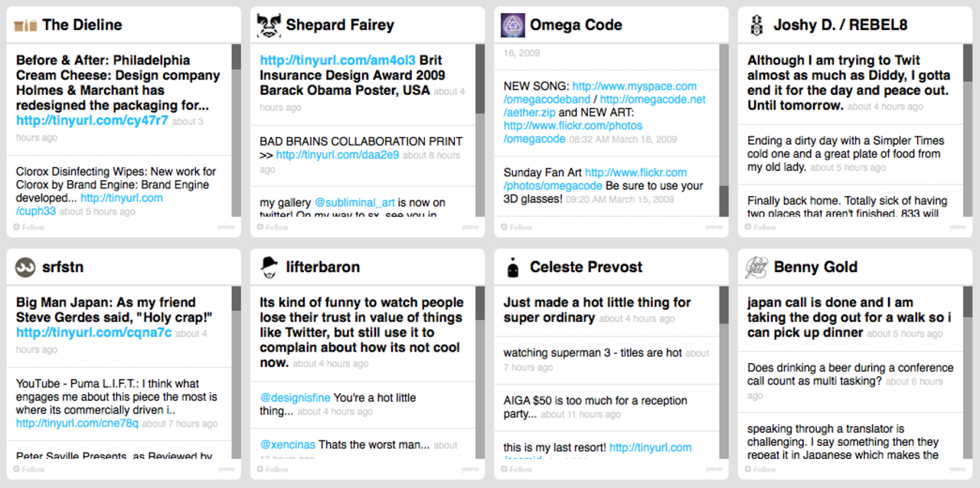Click The Dieline avatar icon
The width and height of the screenshot is (980, 488).
(x=25, y=25)
